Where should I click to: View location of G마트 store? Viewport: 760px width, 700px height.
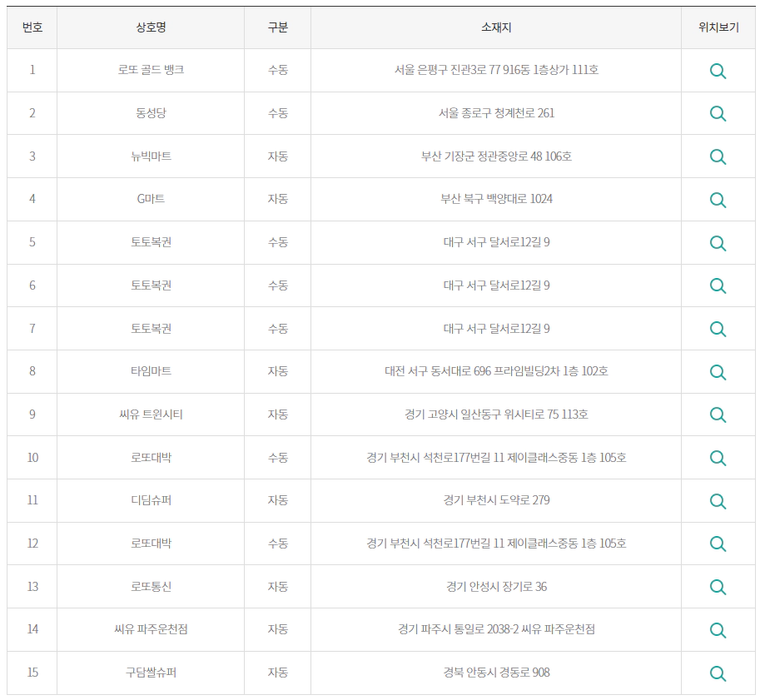coord(718,200)
